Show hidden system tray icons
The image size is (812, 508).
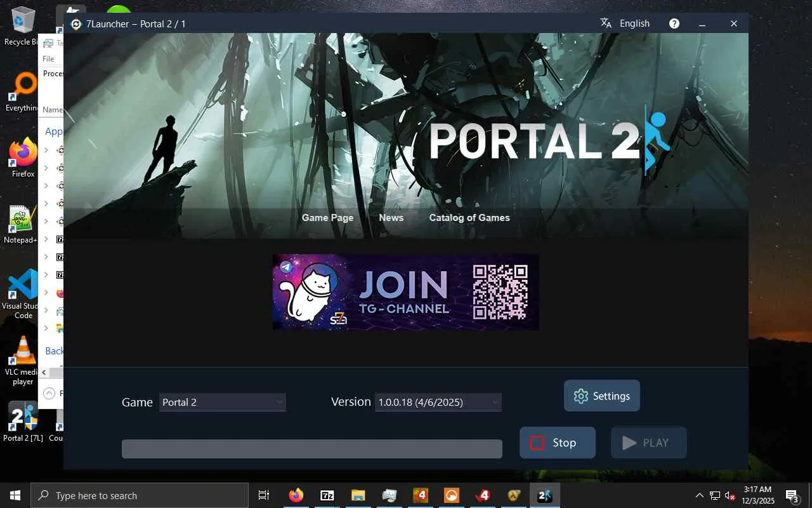(700, 495)
